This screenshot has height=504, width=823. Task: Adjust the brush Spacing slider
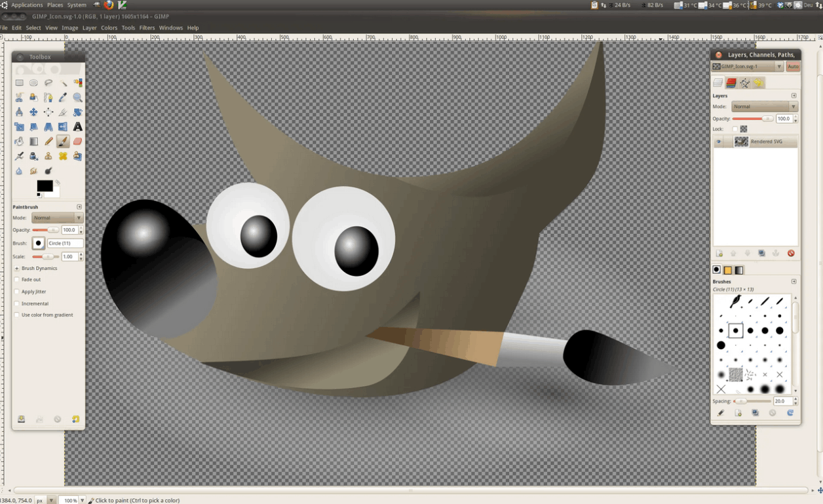[752, 401]
